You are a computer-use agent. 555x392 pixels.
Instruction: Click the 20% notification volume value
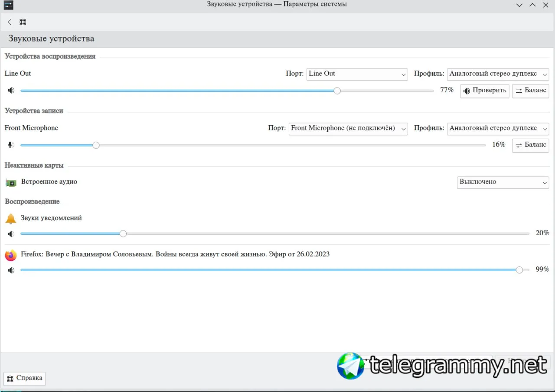[542, 233]
